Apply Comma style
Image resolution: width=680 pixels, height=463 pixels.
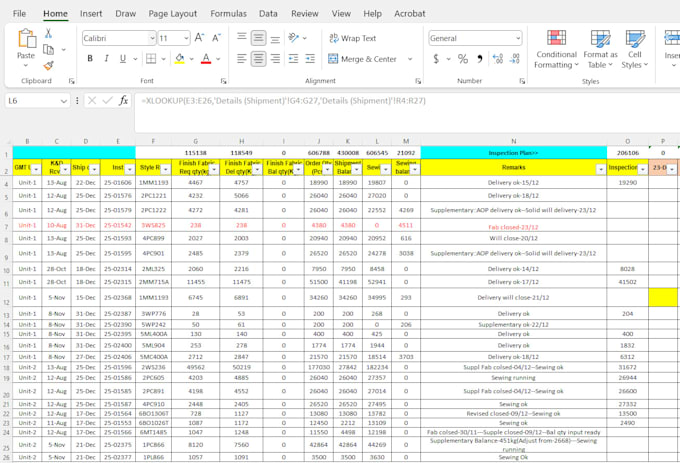coord(480,59)
